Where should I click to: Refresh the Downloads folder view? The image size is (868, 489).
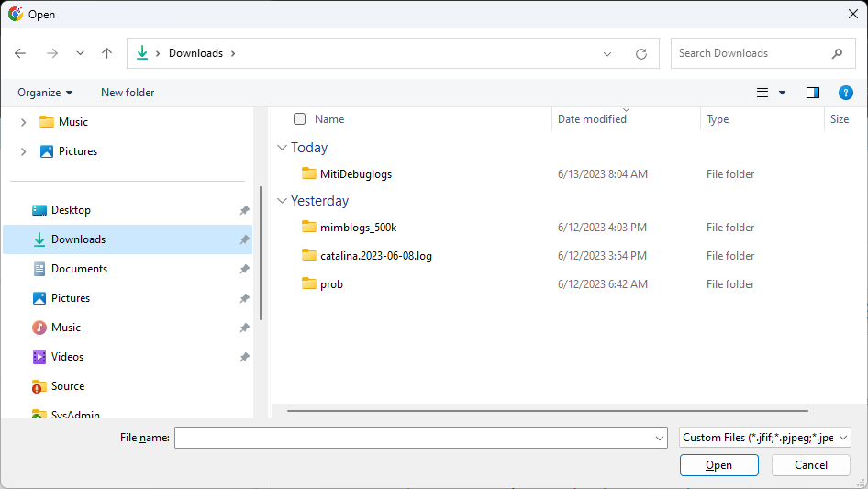pyautogui.click(x=641, y=53)
